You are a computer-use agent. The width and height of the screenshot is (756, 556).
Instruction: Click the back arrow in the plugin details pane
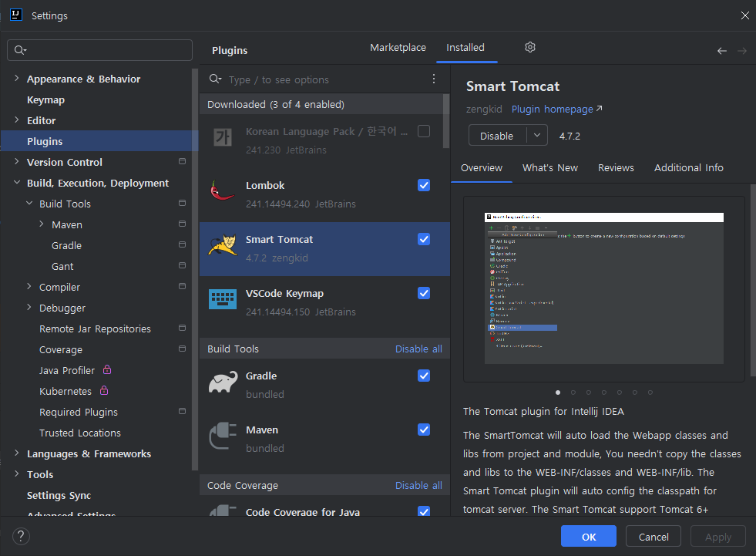coord(721,50)
